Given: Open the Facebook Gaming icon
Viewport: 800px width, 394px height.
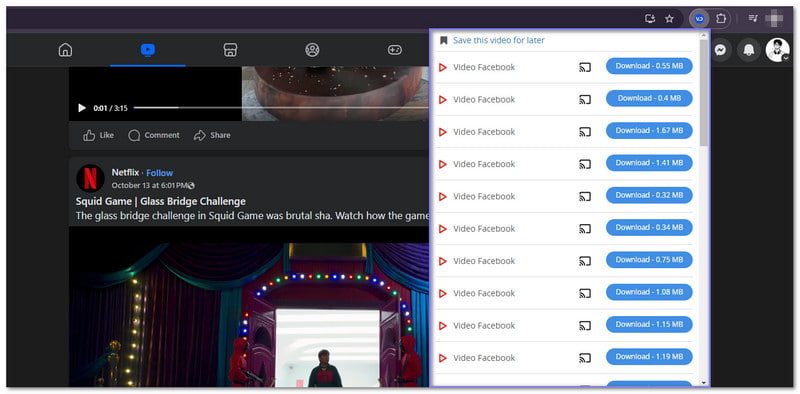Looking at the screenshot, I should pyautogui.click(x=394, y=50).
